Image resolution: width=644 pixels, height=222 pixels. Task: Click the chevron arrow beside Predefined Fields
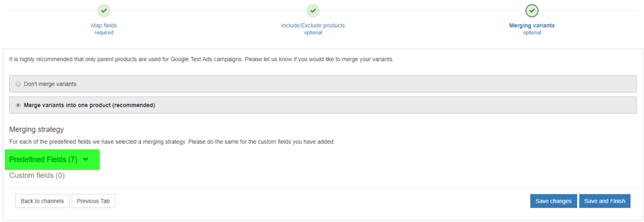(x=86, y=159)
